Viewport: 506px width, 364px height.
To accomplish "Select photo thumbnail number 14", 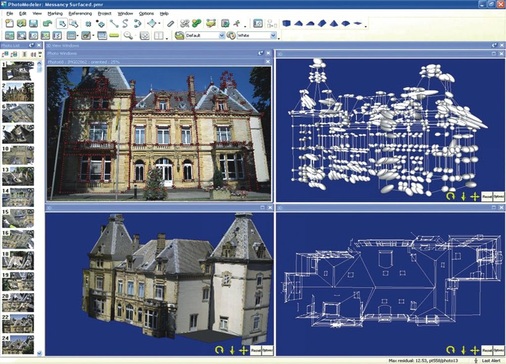I will [x=18, y=197].
